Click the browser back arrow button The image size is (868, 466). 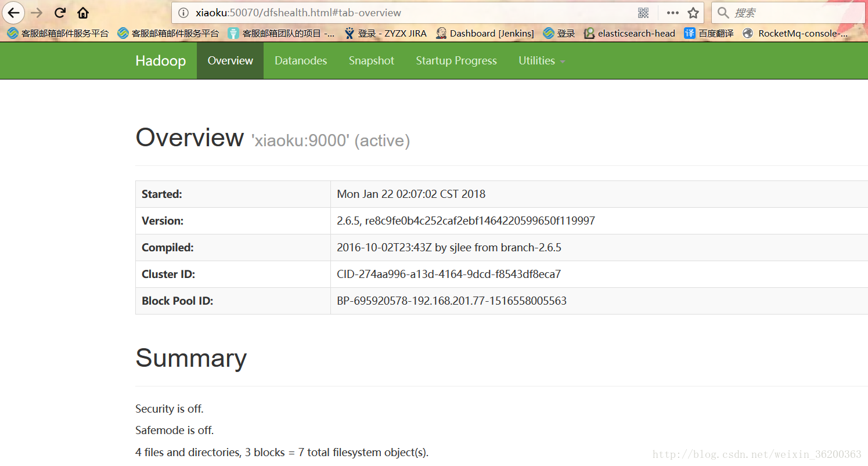[x=13, y=12]
